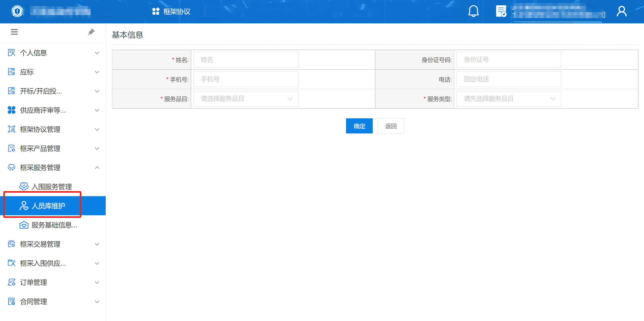Click the 个人信息 sidebar icon
The image size is (644, 321).
(x=12, y=53)
